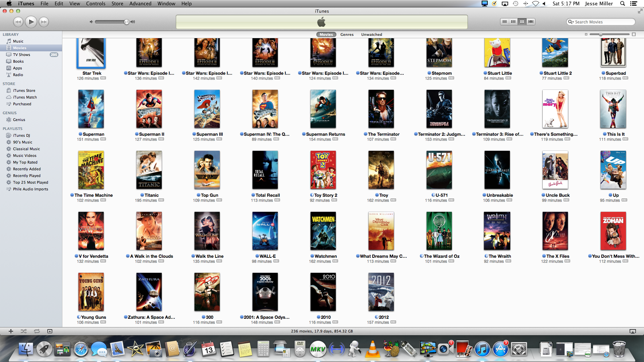Click the Time Machine icon in menu bar
The height and width of the screenshot is (362, 644).
click(516, 4)
